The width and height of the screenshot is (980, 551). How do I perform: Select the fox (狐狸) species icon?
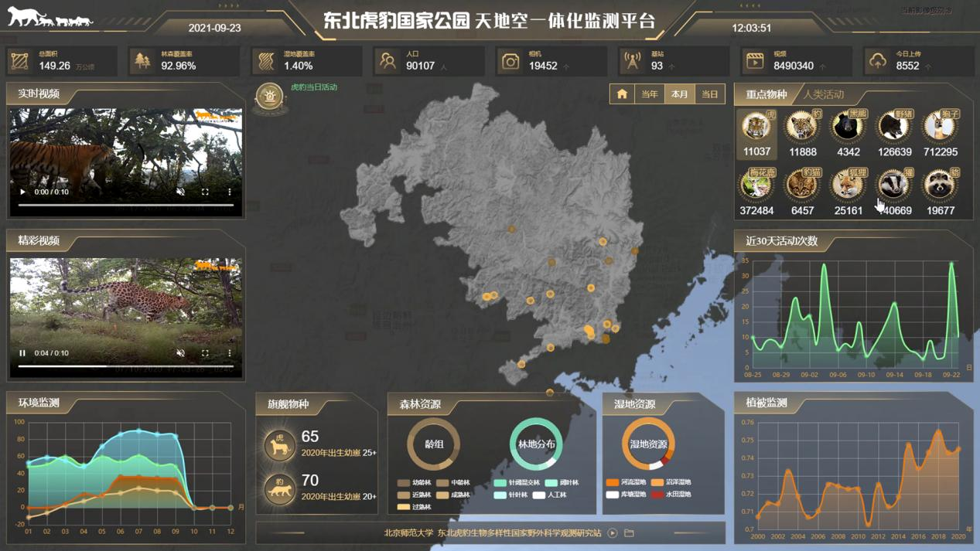pos(848,185)
